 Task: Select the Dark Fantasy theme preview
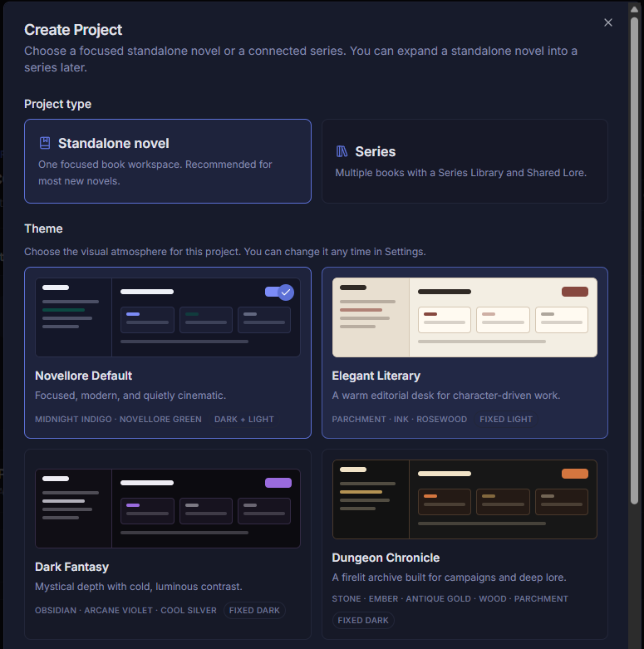pyautogui.click(x=168, y=509)
